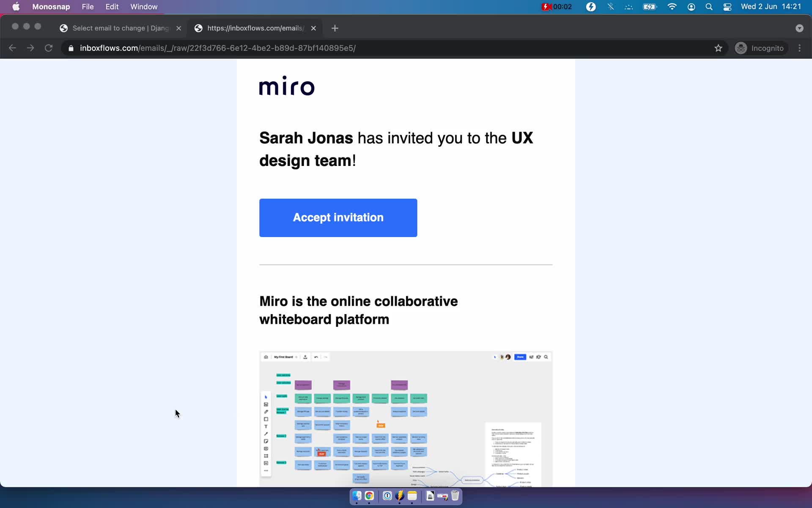The image size is (812, 508).
Task: Open Control Center
Action: tap(727, 7)
